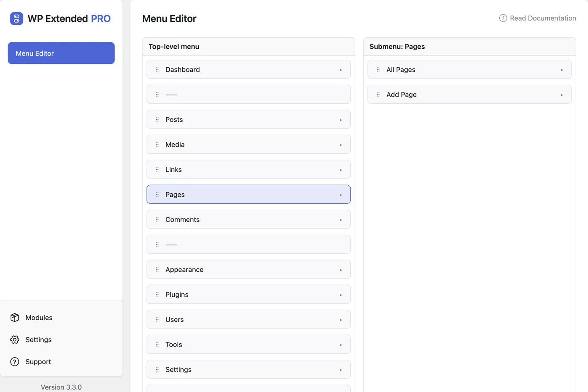Expand the Media row arrow
The height and width of the screenshot is (392, 588).
341,145
